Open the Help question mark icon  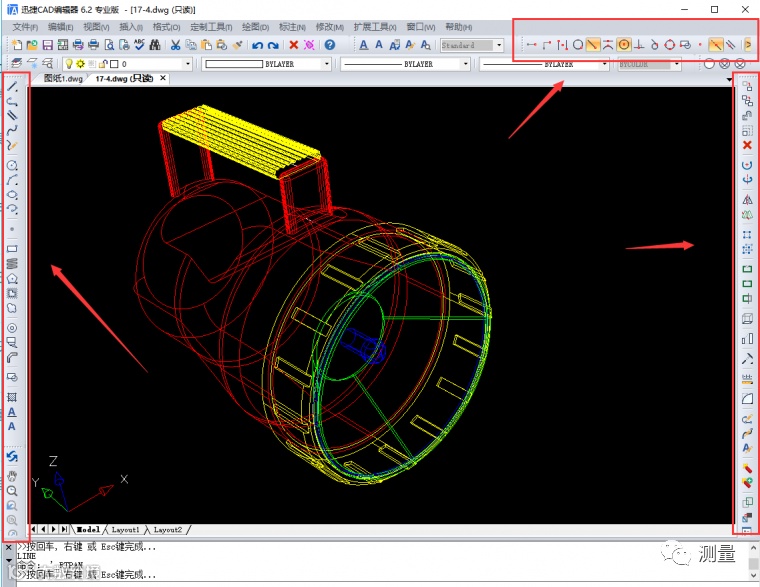(x=330, y=45)
